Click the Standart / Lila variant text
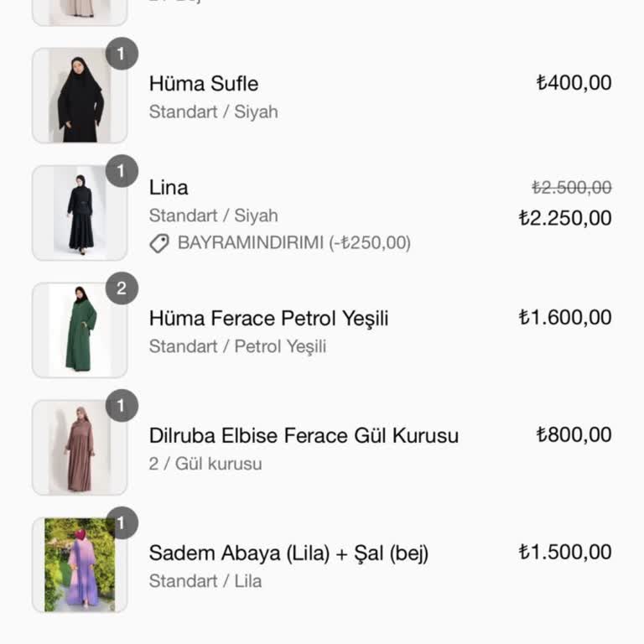The height and width of the screenshot is (644, 644). pos(205,581)
